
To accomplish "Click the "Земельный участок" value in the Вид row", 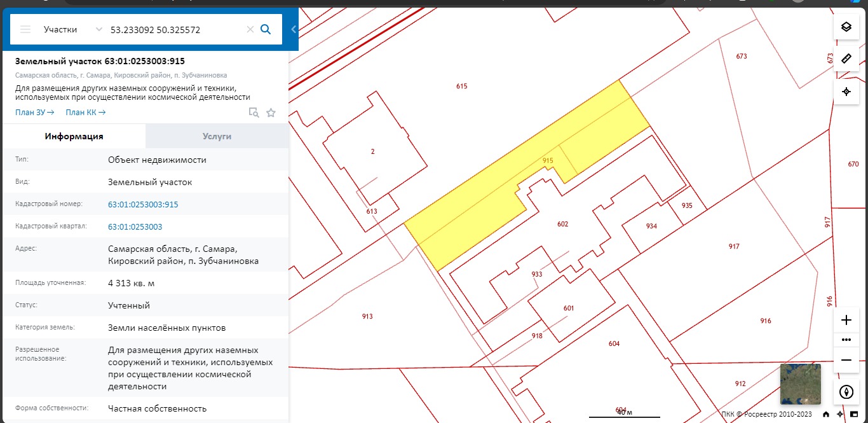I will pos(150,182).
